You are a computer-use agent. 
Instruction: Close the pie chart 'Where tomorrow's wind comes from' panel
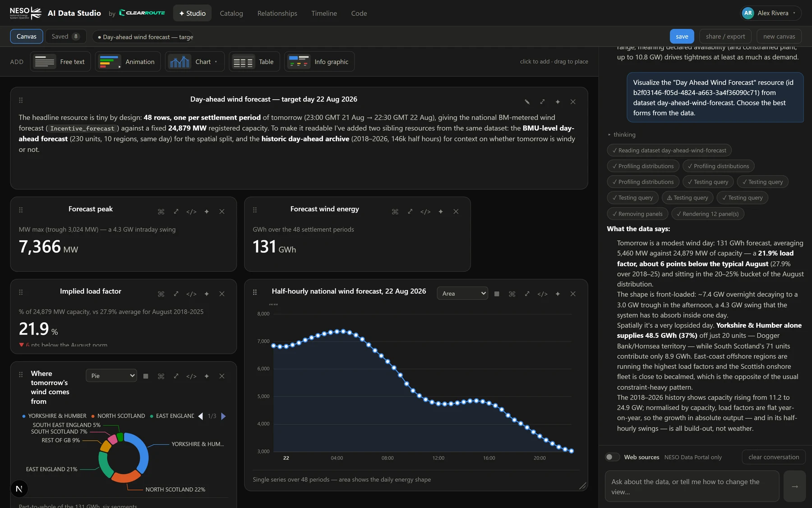coord(222,376)
